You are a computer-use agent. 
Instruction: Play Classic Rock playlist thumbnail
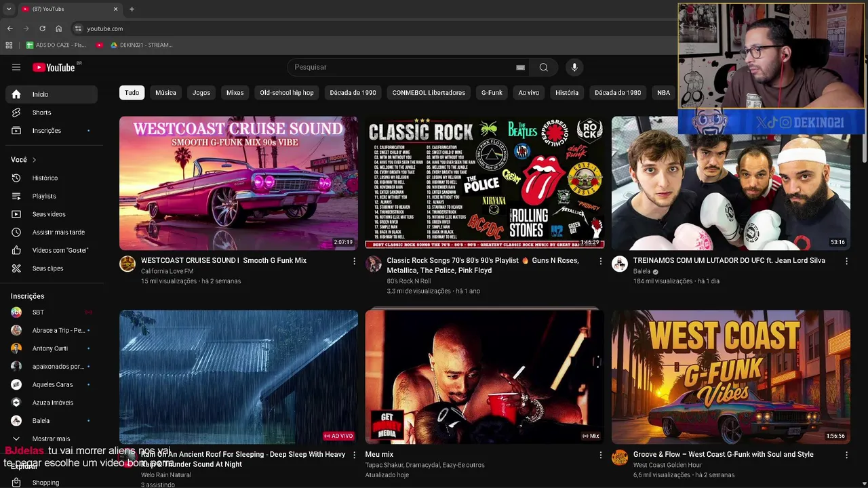coord(484,183)
